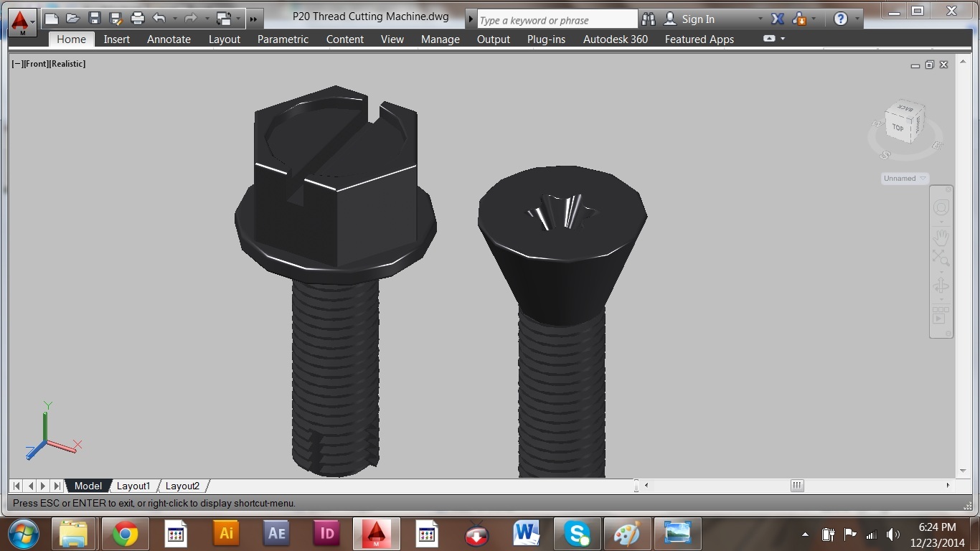Viewport: 980px width, 551px height.
Task: Expand the Sign In dropdown arrow
Action: click(760, 19)
